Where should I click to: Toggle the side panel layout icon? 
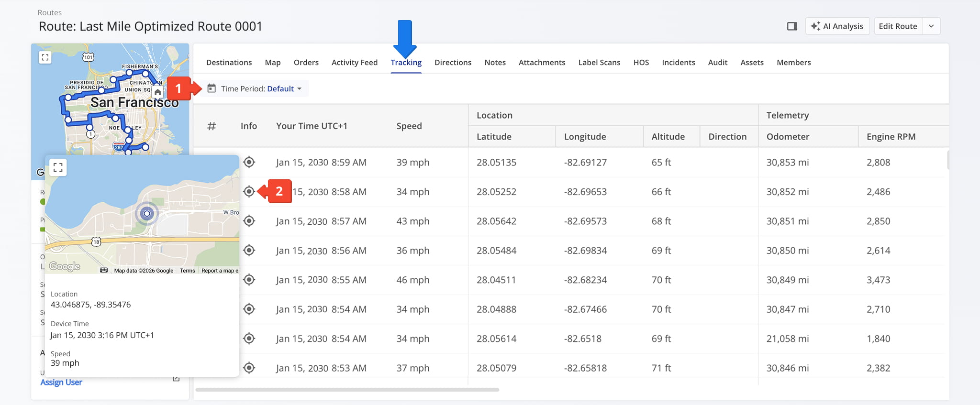point(792,26)
